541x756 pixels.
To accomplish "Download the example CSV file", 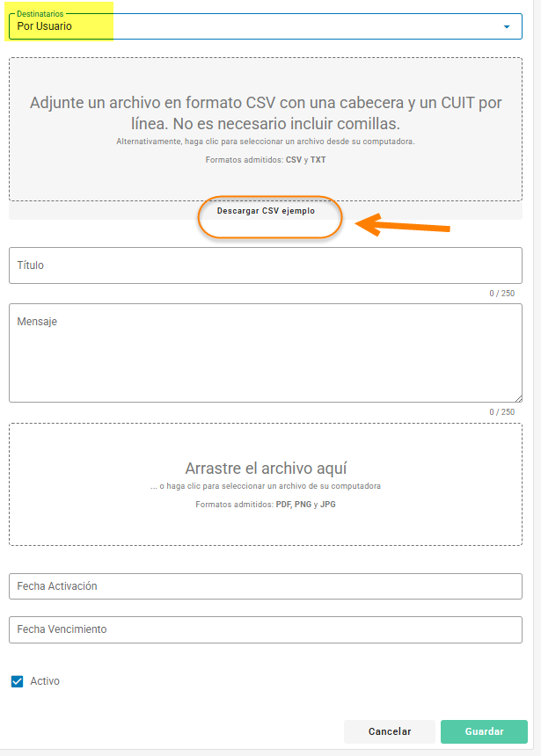I will coord(266,211).
